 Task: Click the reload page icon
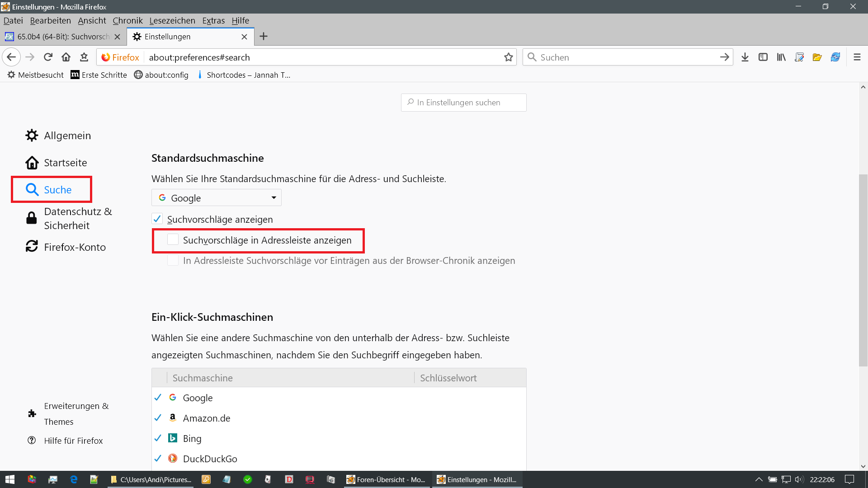point(48,57)
